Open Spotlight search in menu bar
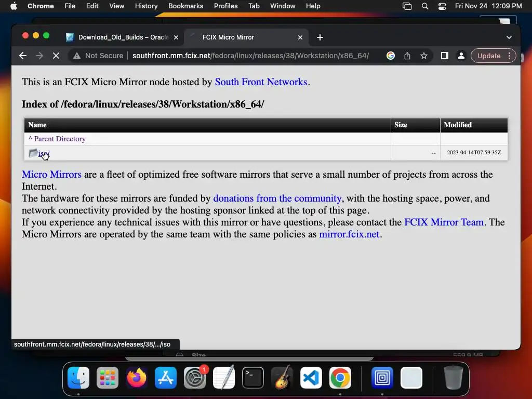 [425, 6]
